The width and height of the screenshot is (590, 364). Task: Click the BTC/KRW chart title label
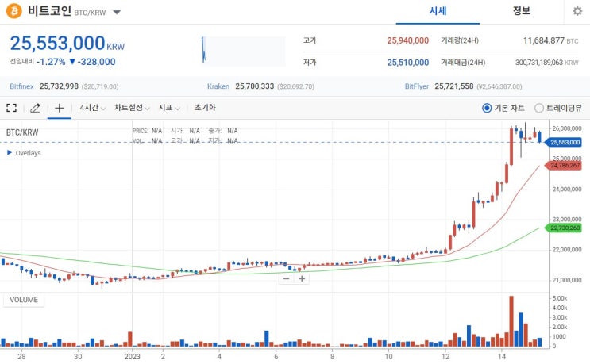(x=22, y=132)
